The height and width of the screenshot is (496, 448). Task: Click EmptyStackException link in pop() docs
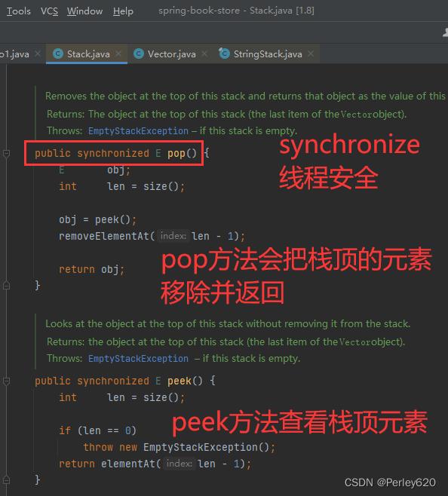pyautogui.click(x=138, y=131)
